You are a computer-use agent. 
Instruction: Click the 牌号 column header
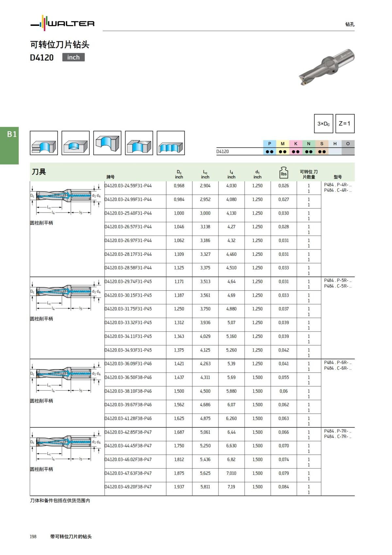(110, 177)
